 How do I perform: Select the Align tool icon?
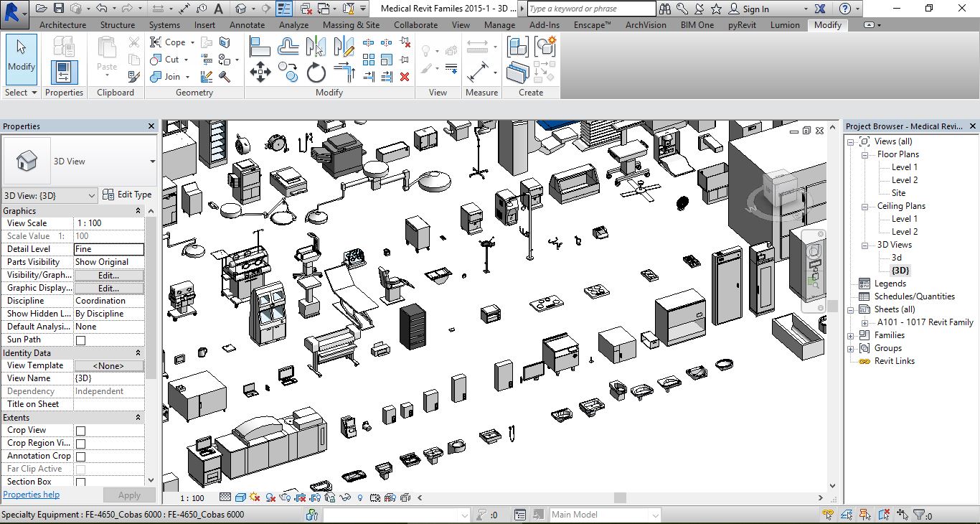tap(260, 47)
